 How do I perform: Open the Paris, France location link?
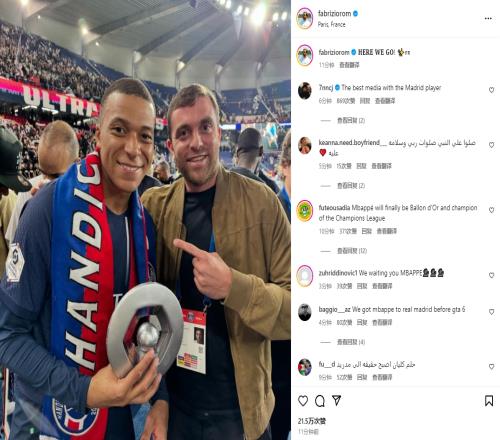[331, 24]
